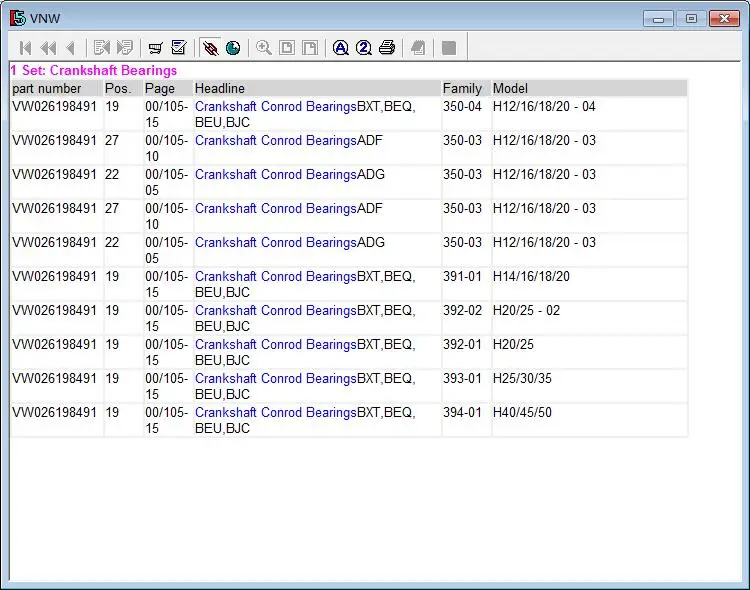This screenshot has height=590, width=750.
Task: Click the first page-layout view icon
Action: 287,48
